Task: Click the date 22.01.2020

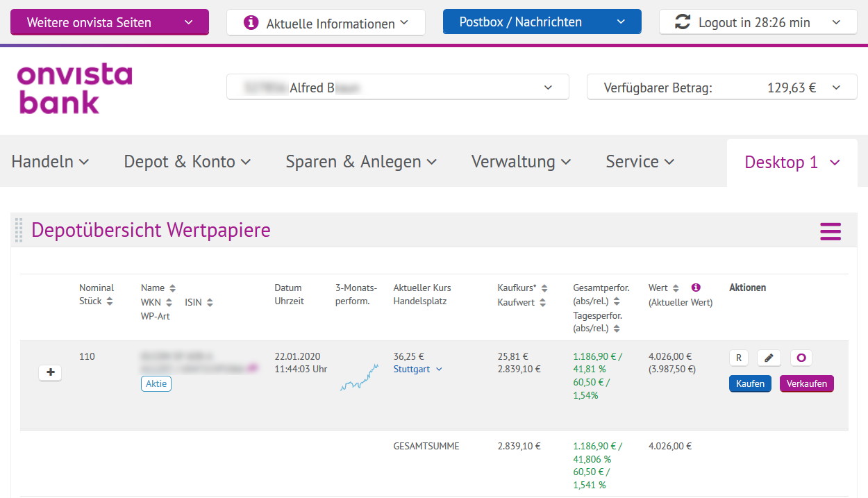Action: click(x=297, y=356)
